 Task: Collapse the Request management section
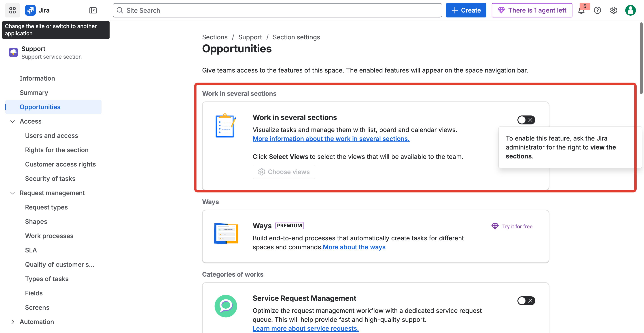13,193
